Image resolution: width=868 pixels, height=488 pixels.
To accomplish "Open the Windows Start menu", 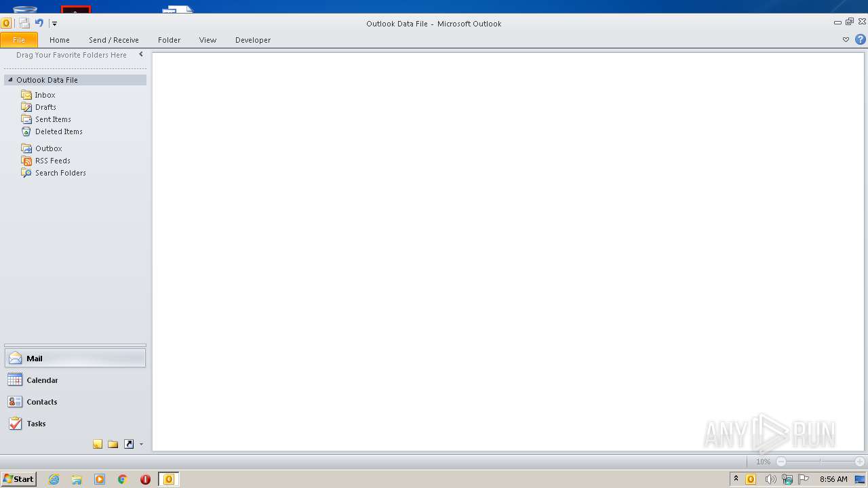I will 18,479.
